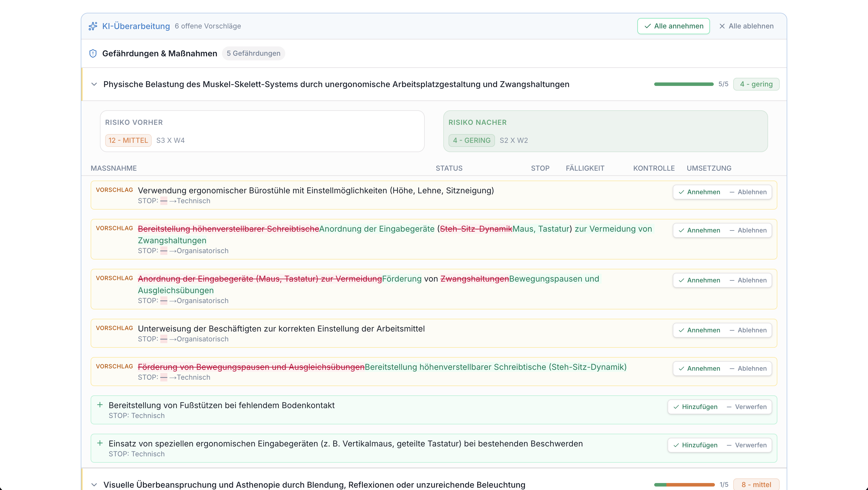Click the '8 - mittel' risk badge
This screenshot has width=868, height=490.
pyautogui.click(x=756, y=484)
